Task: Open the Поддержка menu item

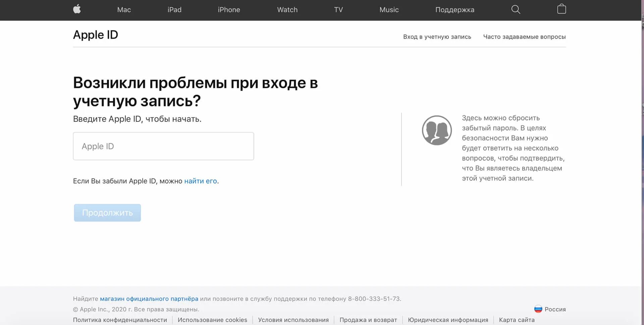Action: 455,10
